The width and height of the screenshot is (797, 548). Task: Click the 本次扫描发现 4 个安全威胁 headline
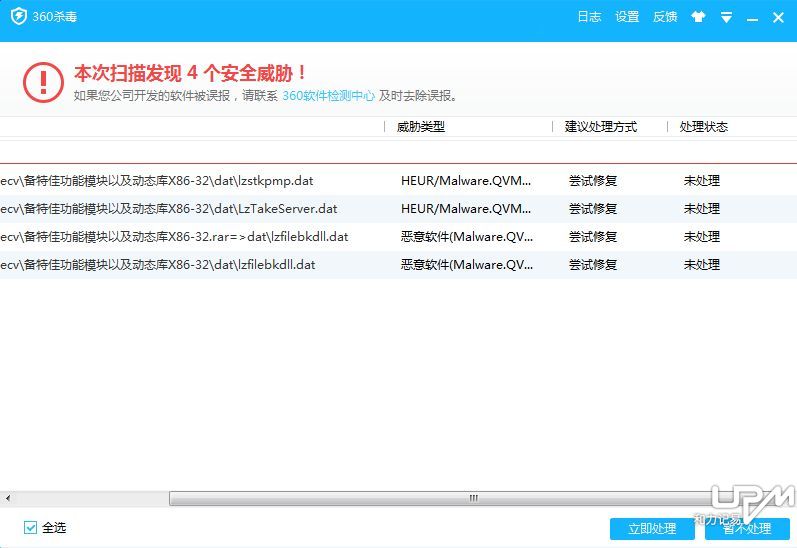click(190, 73)
